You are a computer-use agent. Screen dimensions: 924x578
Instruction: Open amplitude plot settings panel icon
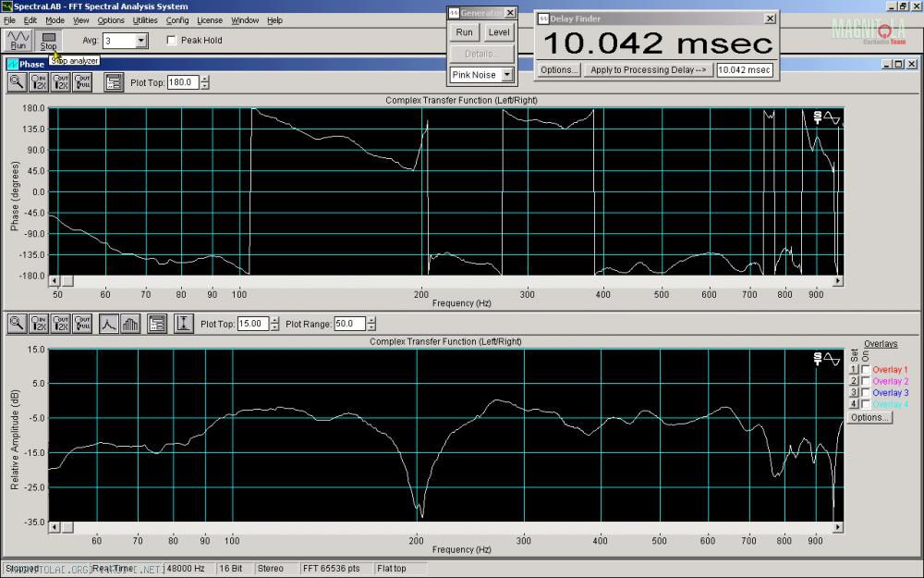[x=157, y=323]
